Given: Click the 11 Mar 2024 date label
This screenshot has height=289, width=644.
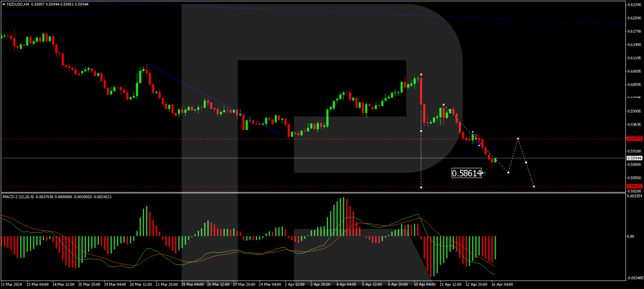Looking at the screenshot, I should [11, 285].
